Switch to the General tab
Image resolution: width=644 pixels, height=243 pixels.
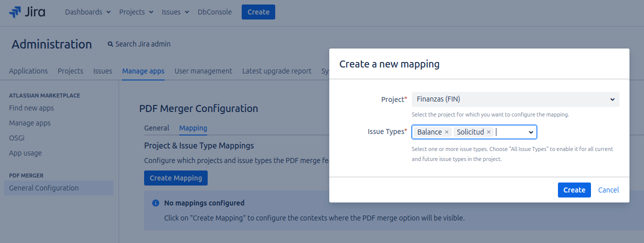click(157, 128)
